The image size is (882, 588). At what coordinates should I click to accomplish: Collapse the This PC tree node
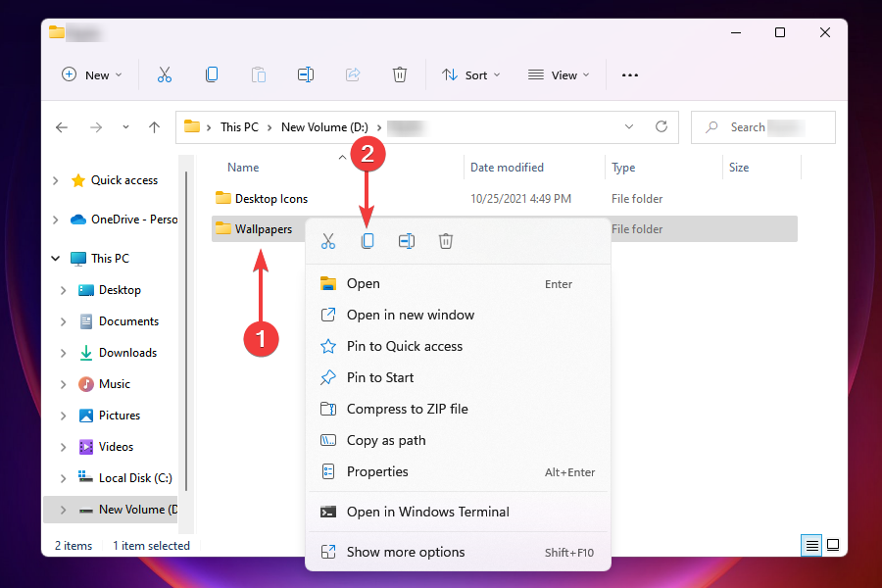click(55, 259)
